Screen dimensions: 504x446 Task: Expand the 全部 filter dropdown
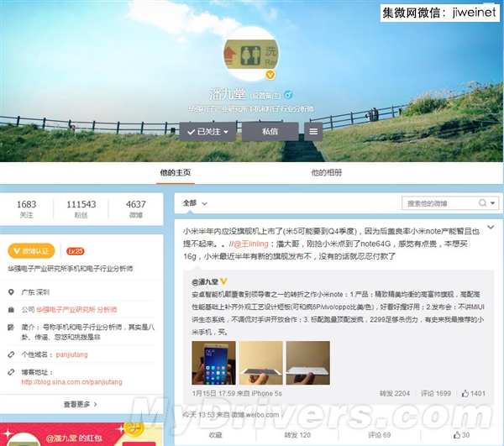tap(195, 203)
